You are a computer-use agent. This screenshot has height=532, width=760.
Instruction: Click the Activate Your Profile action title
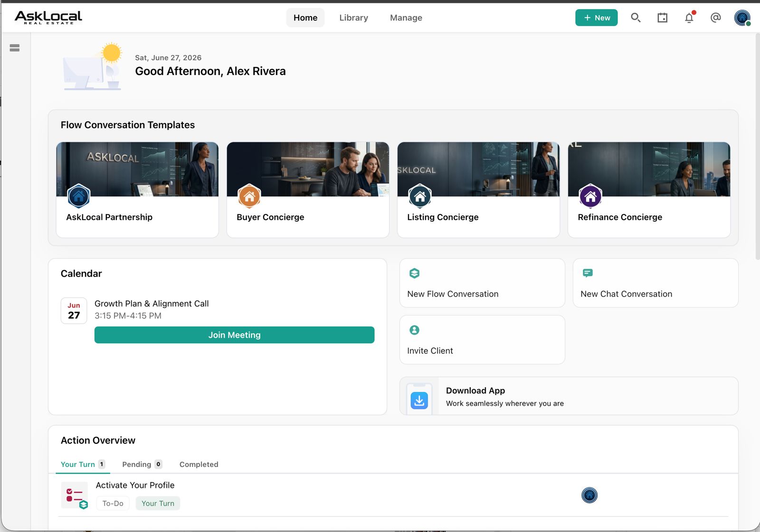[x=135, y=485]
